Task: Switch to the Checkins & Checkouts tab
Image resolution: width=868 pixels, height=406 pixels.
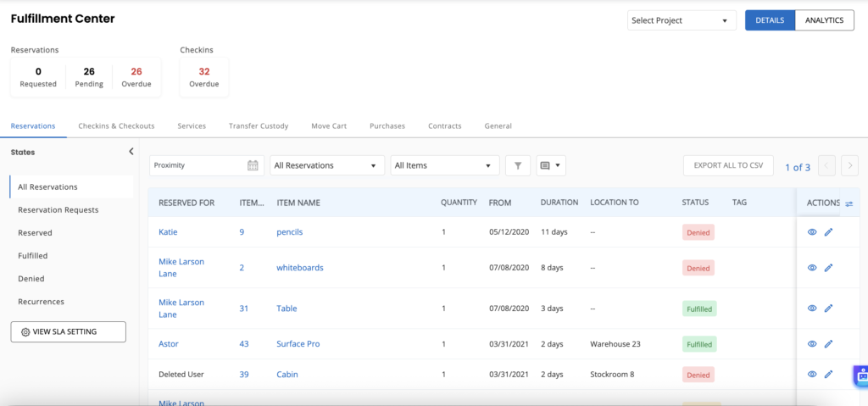Action: [116, 126]
